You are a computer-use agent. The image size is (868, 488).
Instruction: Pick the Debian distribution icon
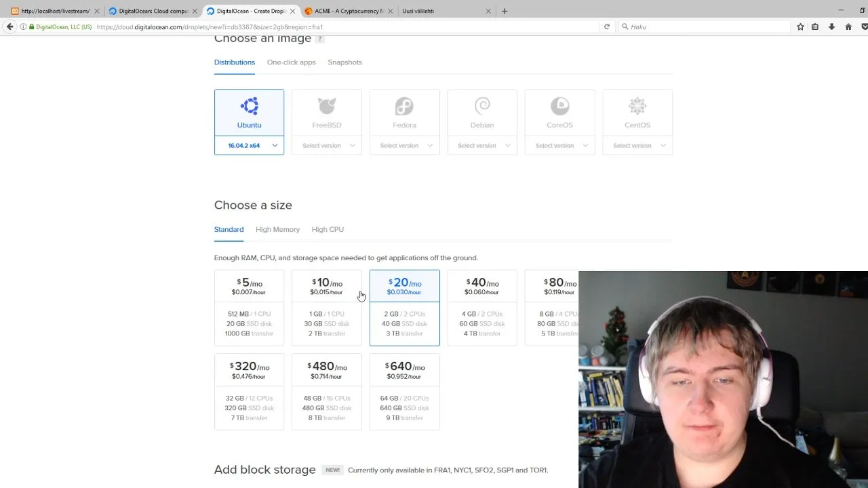(482, 106)
